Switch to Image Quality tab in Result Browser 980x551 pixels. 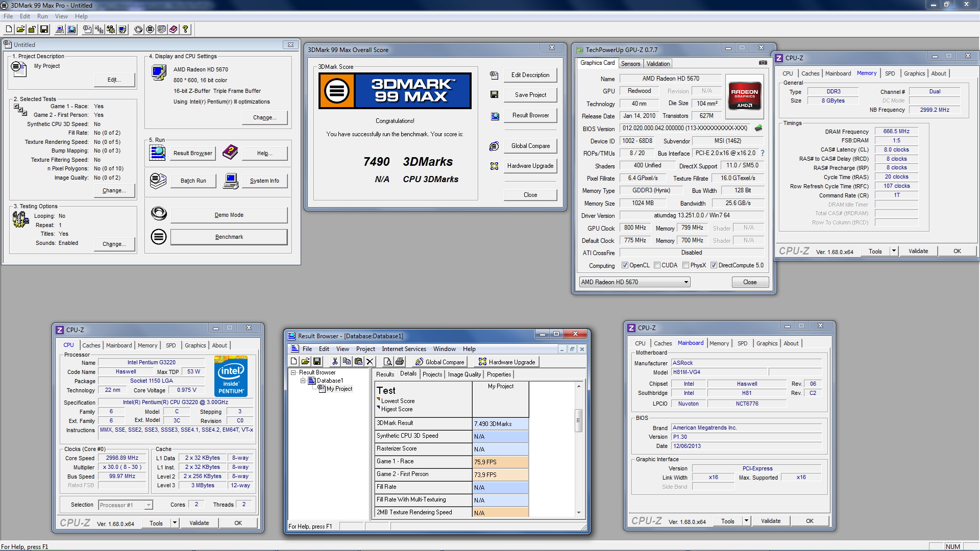[x=464, y=374]
